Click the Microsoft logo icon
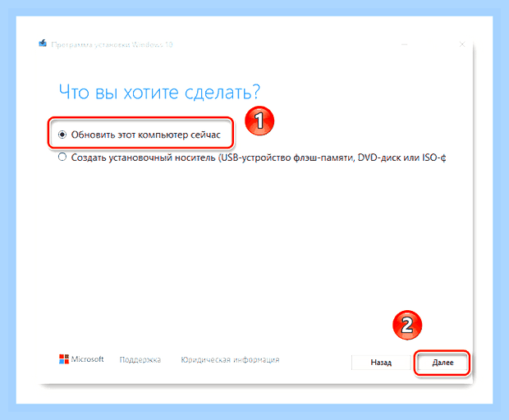Screen dimensions: 509x420 tap(64, 359)
